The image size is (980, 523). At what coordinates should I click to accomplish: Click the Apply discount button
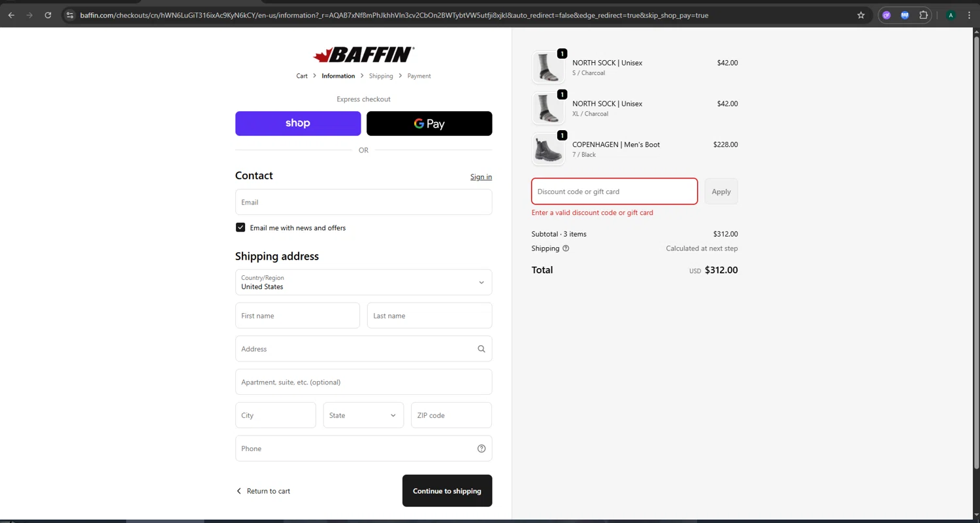[721, 192]
